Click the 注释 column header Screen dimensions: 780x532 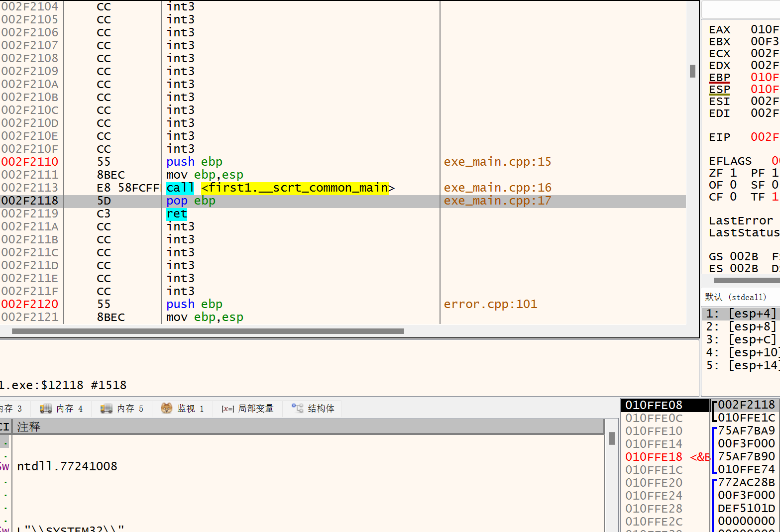[29, 427]
